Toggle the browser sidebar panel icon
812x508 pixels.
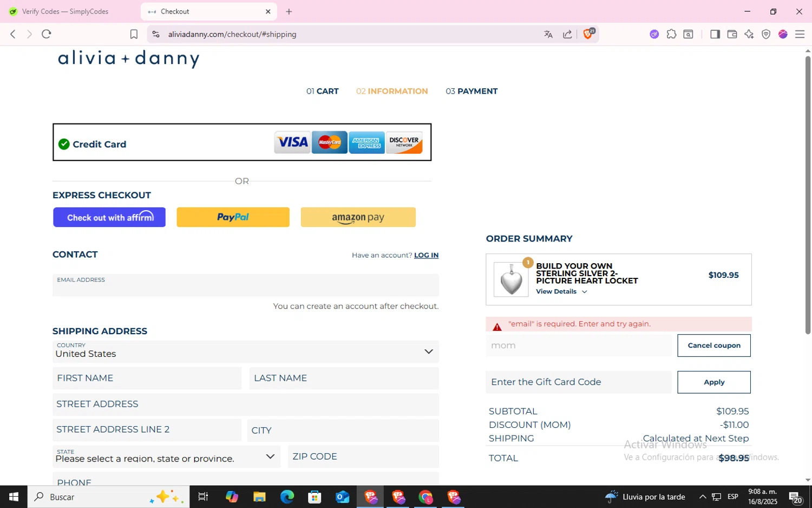715,34
